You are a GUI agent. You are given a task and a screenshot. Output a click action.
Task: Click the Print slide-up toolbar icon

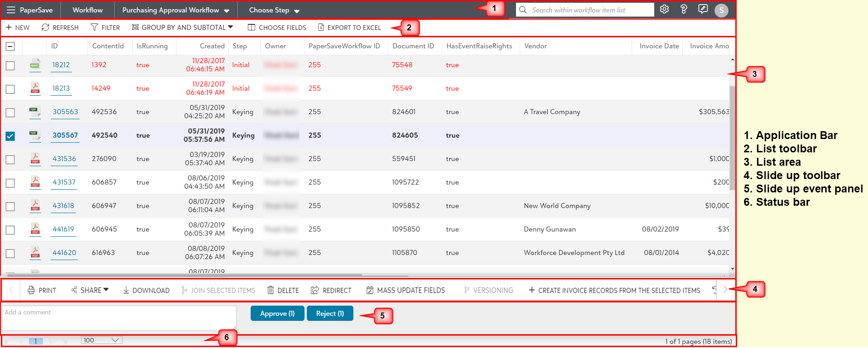coord(31,290)
